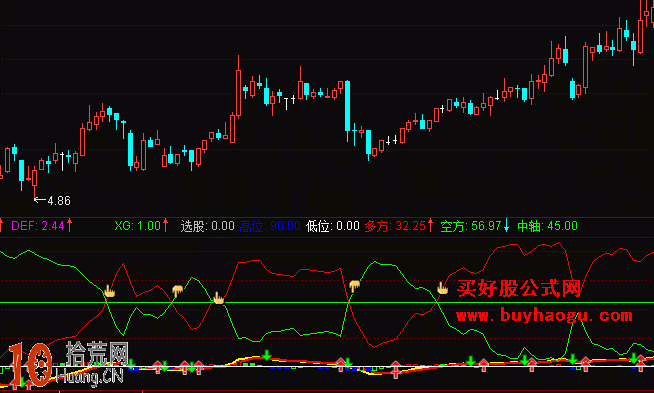The width and height of the screenshot is (654, 393).
Task: Select the 选股: 0.00 indicator label
Action: [207, 226]
